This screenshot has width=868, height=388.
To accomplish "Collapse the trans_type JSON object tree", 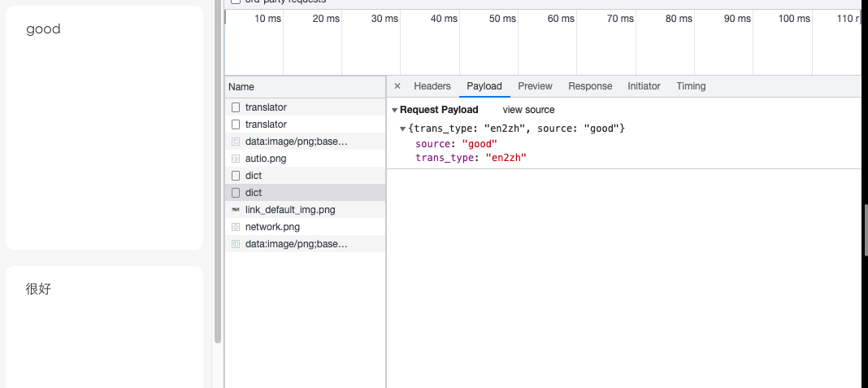I will pos(403,129).
